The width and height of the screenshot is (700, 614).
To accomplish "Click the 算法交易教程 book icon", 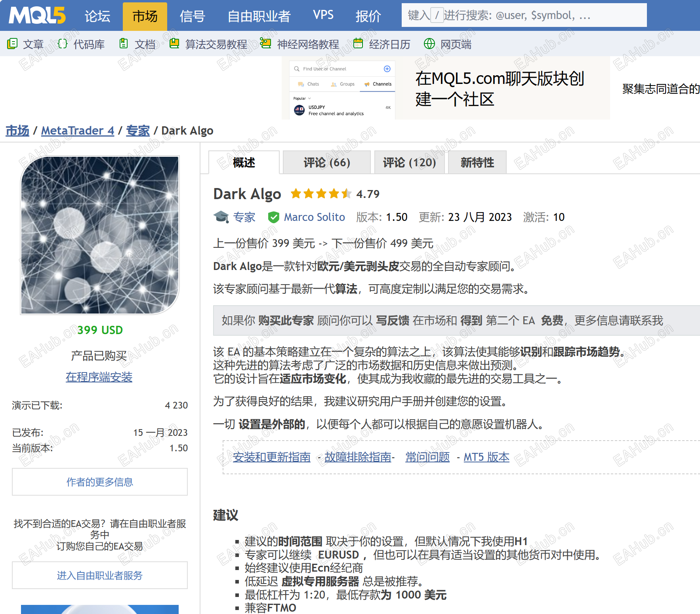I will point(174,43).
